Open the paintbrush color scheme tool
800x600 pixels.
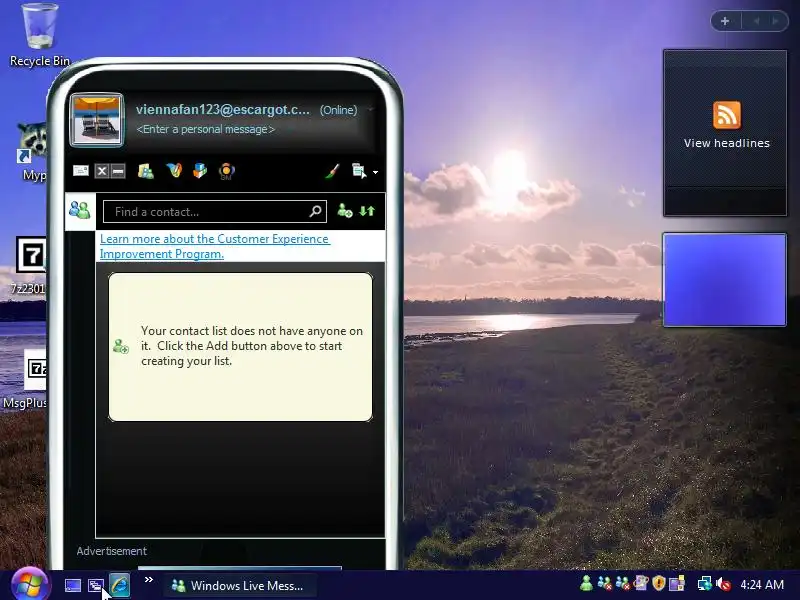[332, 171]
